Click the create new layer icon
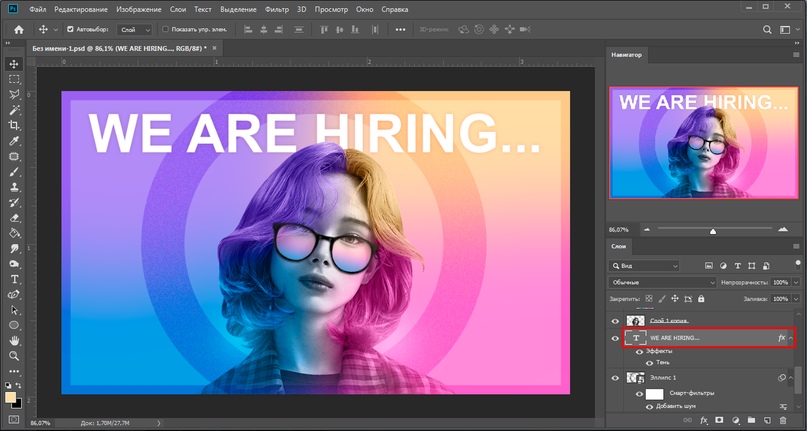Image resolution: width=807 pixels, height=431 pixels. click(767, 420)
